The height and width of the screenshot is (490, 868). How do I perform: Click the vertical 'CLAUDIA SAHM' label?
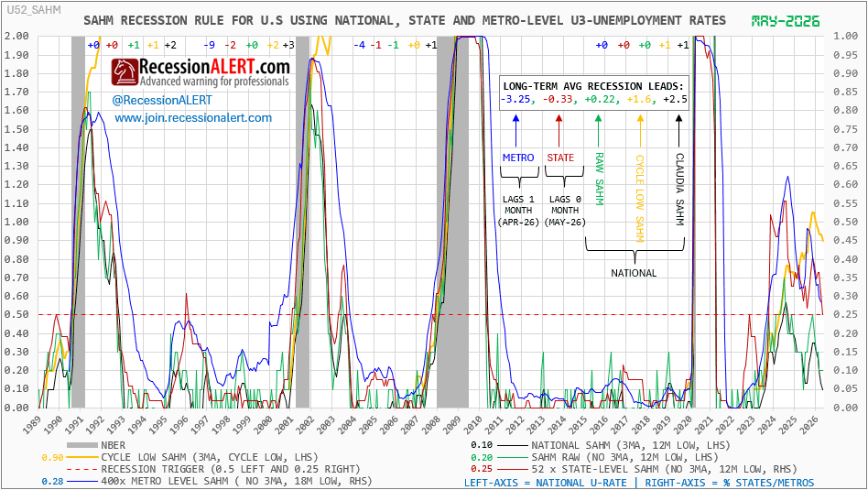tap(679, 190)
